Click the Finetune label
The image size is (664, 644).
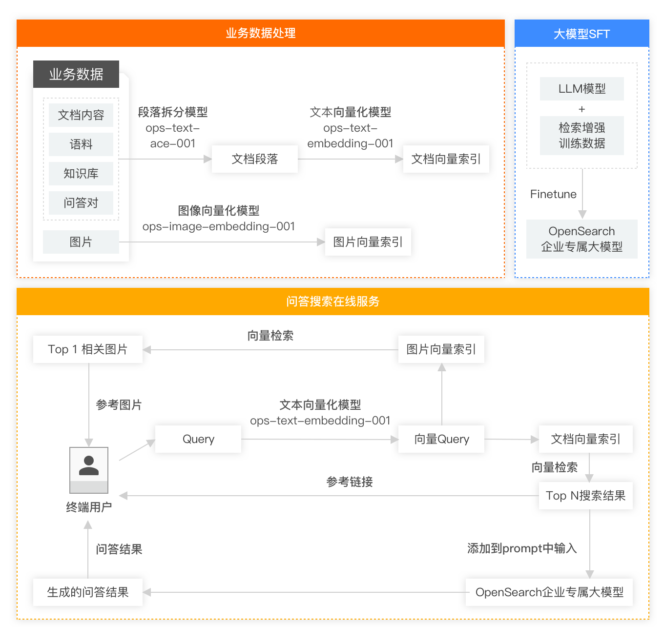tap(553, 194)
